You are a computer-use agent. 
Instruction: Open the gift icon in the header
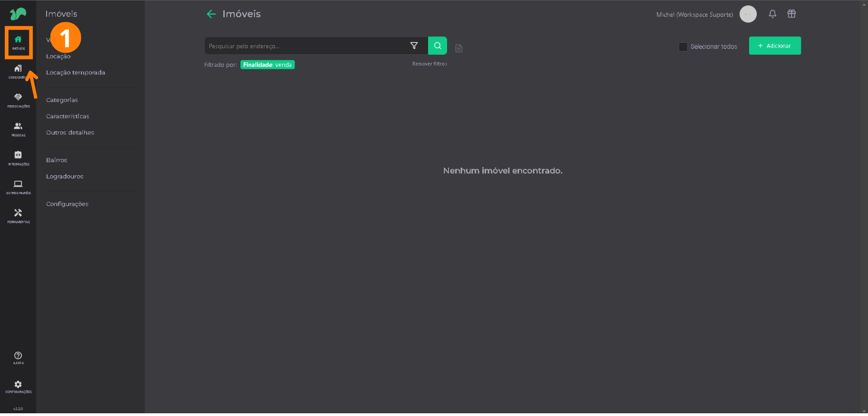(792, 14)
